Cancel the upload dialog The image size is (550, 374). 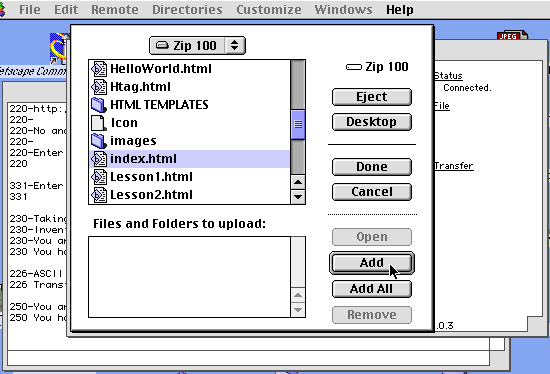(372, 192)
